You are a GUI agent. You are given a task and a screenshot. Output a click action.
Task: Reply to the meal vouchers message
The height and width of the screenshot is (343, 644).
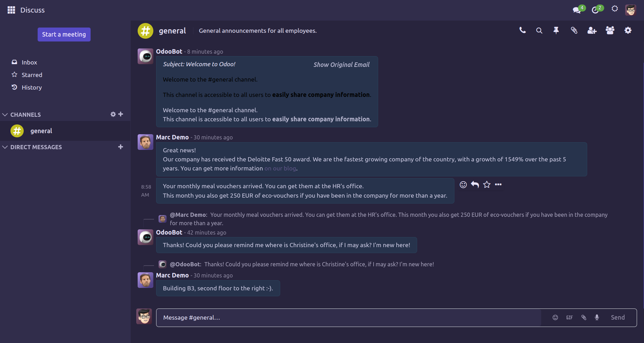pos(475,185)
